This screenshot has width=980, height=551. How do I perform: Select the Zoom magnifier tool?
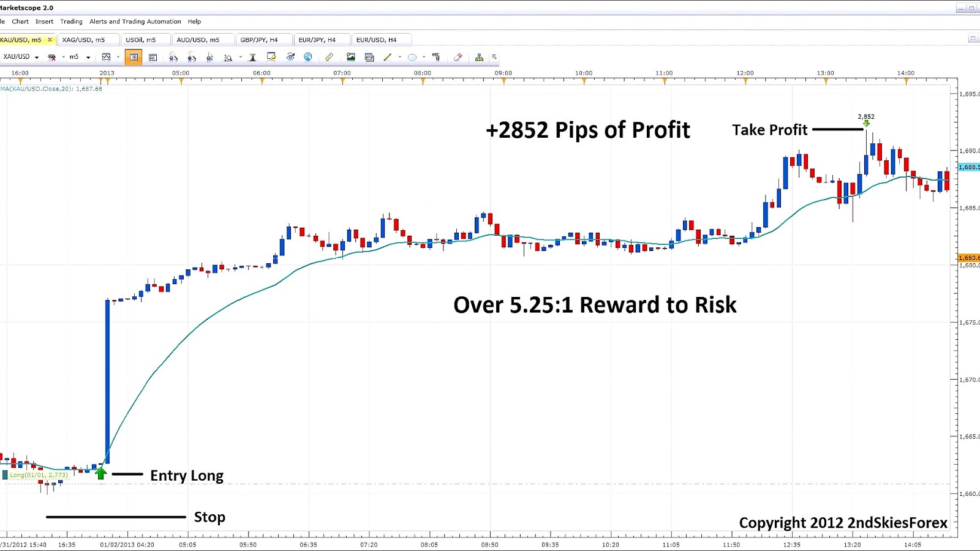click(x=228, y=57)
